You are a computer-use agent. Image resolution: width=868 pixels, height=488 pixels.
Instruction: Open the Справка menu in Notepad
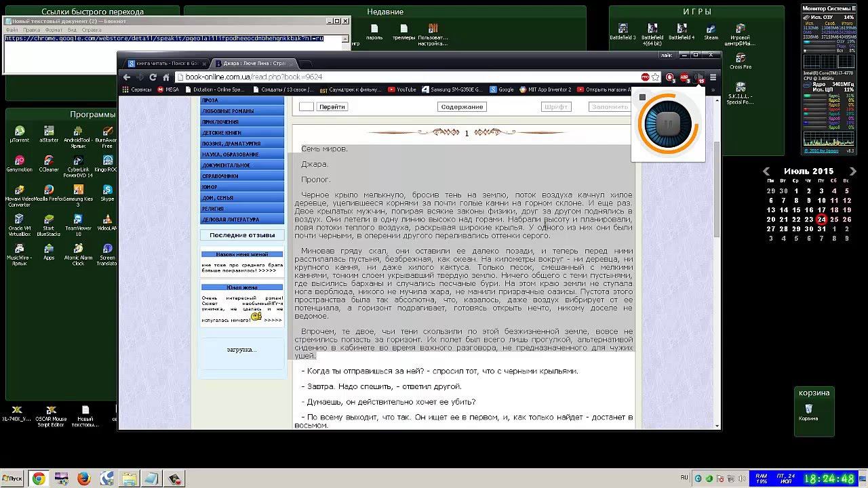tap(92, 30)
